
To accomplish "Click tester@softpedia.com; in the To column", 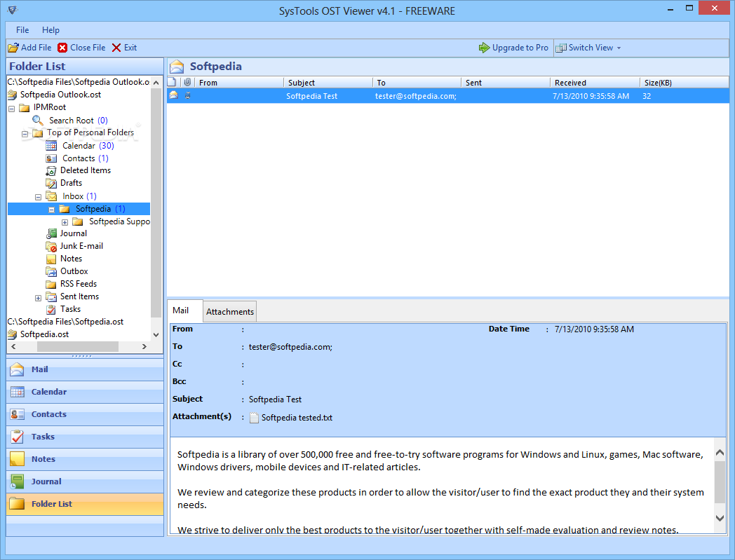I will pos(416,96).
